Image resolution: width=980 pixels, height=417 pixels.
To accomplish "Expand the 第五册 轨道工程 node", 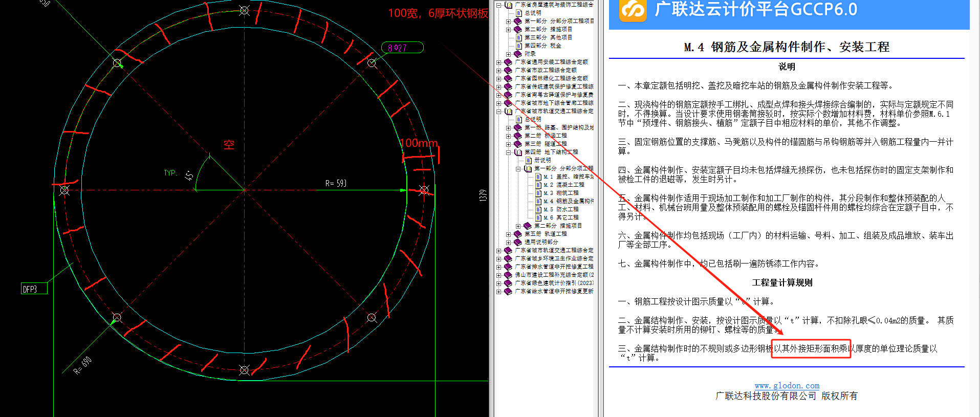I will 508,234.
